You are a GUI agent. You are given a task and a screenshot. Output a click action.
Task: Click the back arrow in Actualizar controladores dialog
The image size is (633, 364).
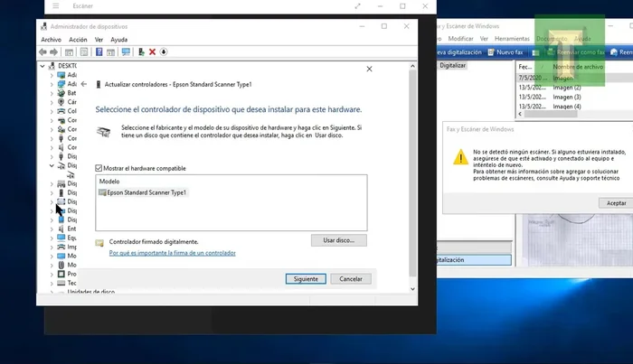point(83,84)
